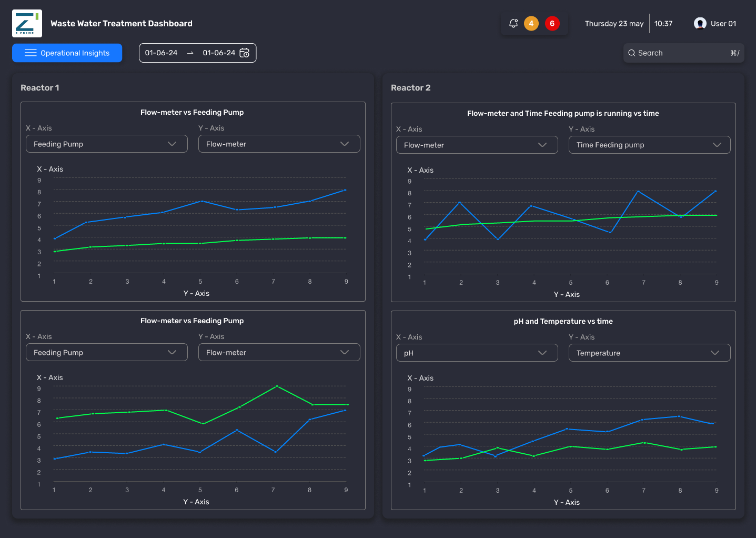Screen dimensions: 756x538
Task: Click the User 01 profile label
Action: coord(723,24)
